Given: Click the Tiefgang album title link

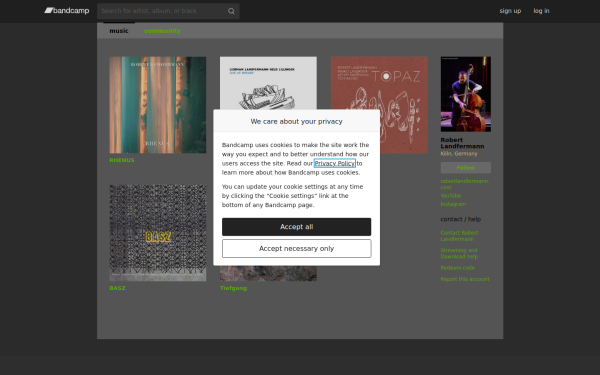Looking at the screenshot, I should click(233, 288).
